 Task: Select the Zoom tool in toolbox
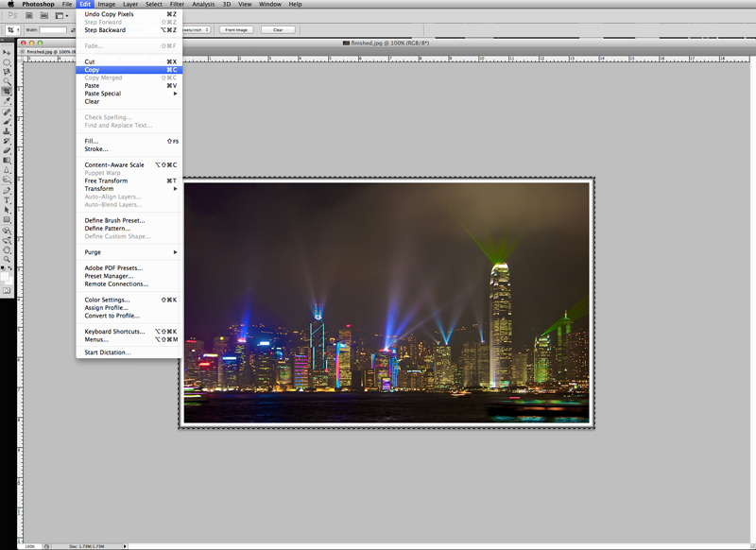tap(7, 259)
